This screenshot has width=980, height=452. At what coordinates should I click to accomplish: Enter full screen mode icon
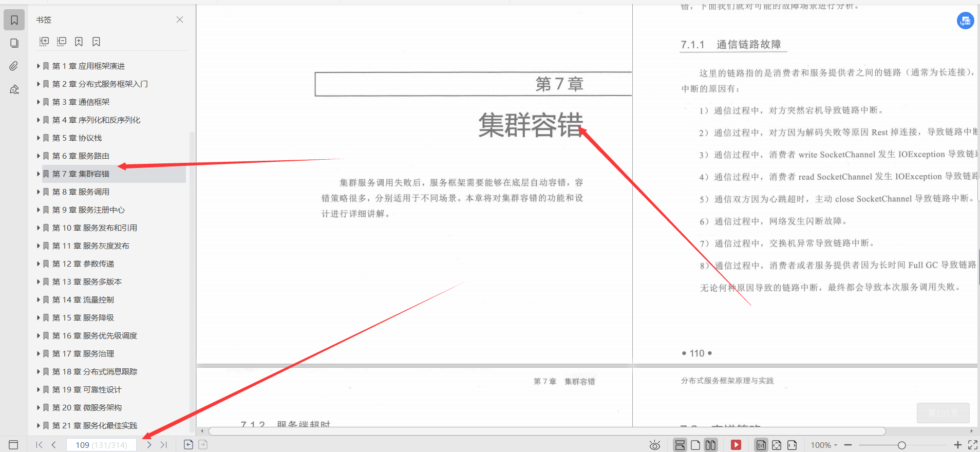[973, 445]
